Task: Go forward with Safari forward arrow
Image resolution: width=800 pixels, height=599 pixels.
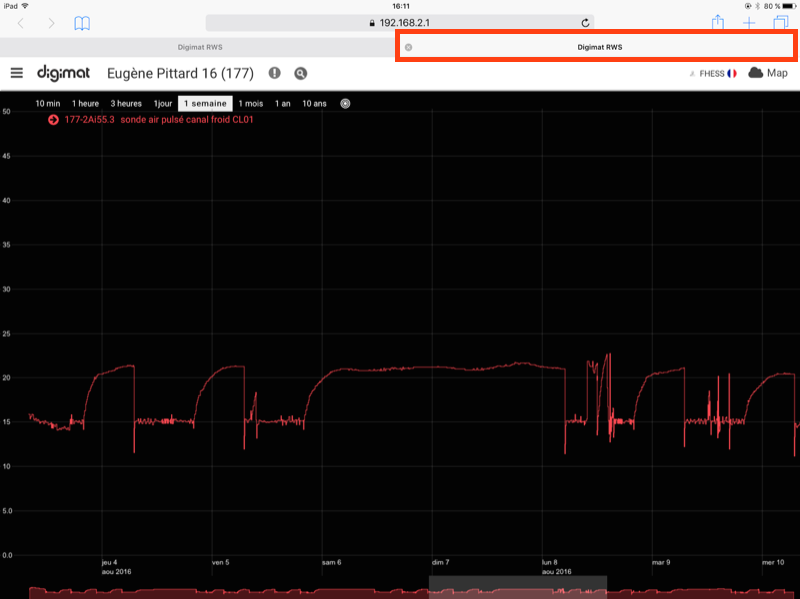Action: point(51,23)
